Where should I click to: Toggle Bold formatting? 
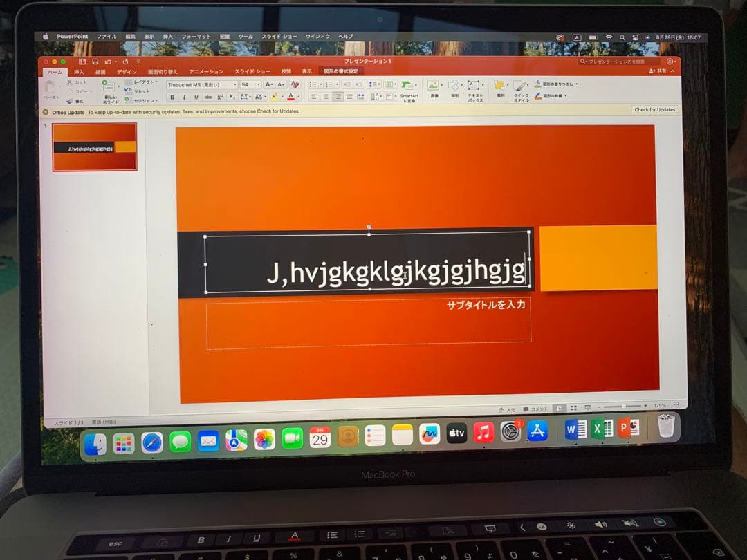(x=173, y=97)
